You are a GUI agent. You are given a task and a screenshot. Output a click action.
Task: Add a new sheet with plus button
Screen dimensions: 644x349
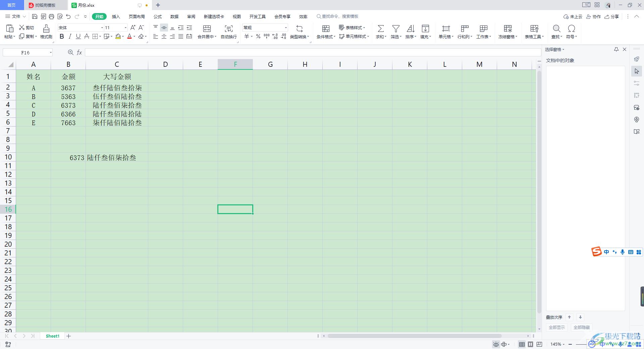(x=69, y=336)
